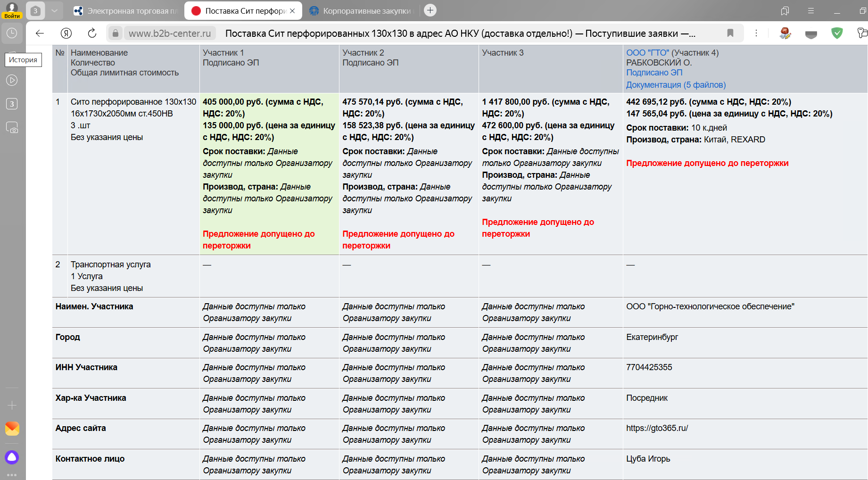Bookmark this page with the bookmark icon
Screen dimensions: 868x480
tap(730, 33)
